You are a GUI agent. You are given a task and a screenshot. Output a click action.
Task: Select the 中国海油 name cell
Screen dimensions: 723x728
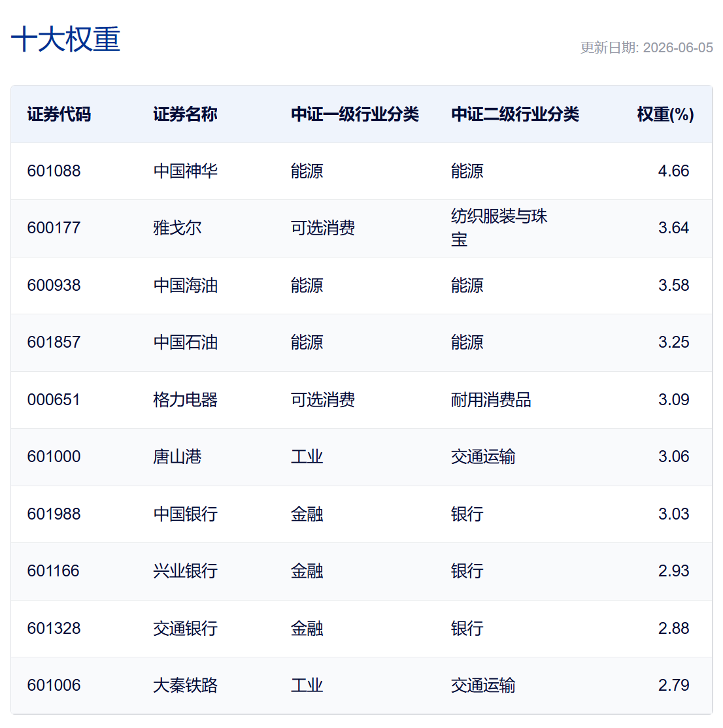[185, 285]
